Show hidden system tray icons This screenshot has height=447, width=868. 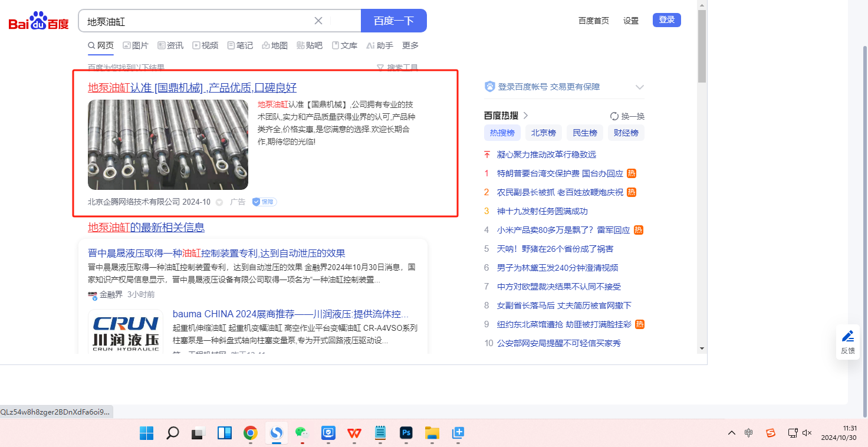[x=732, y=433]
